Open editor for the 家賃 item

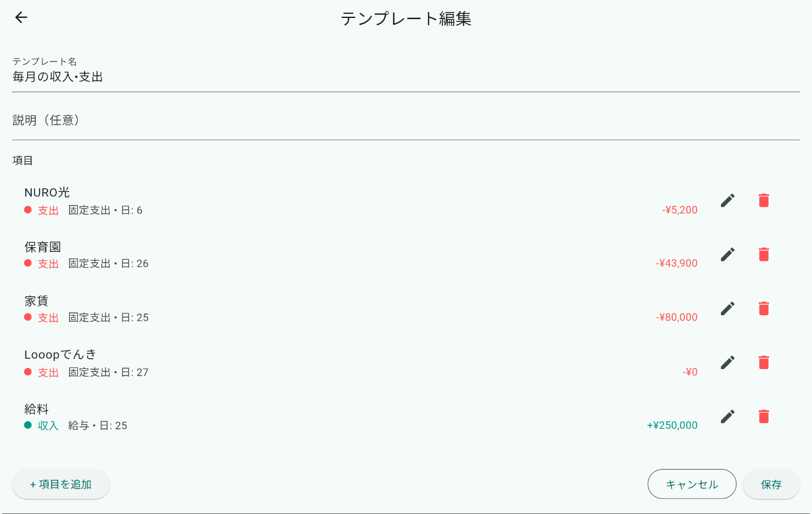point(728,308)
